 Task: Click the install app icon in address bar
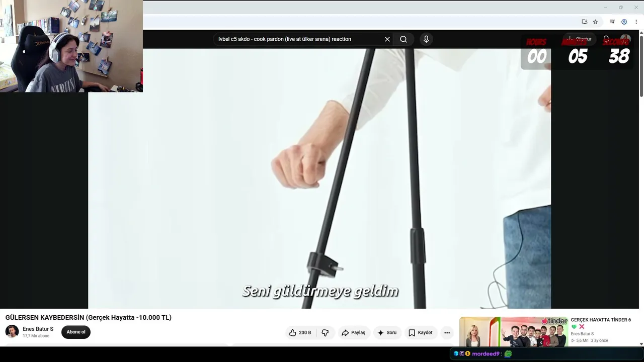coord(584,22)
